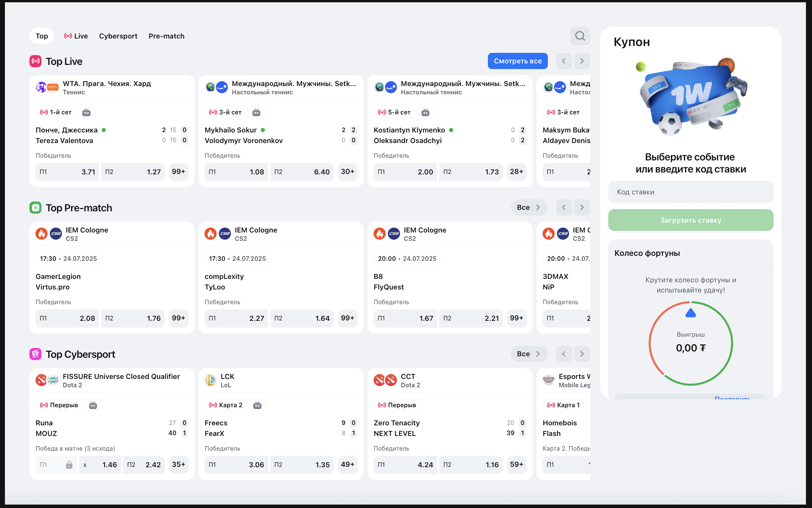The image size is (812, 508).
Task: Bet П2 6.40 on Volodymyr Voronenkov
Action: (302, 172)
